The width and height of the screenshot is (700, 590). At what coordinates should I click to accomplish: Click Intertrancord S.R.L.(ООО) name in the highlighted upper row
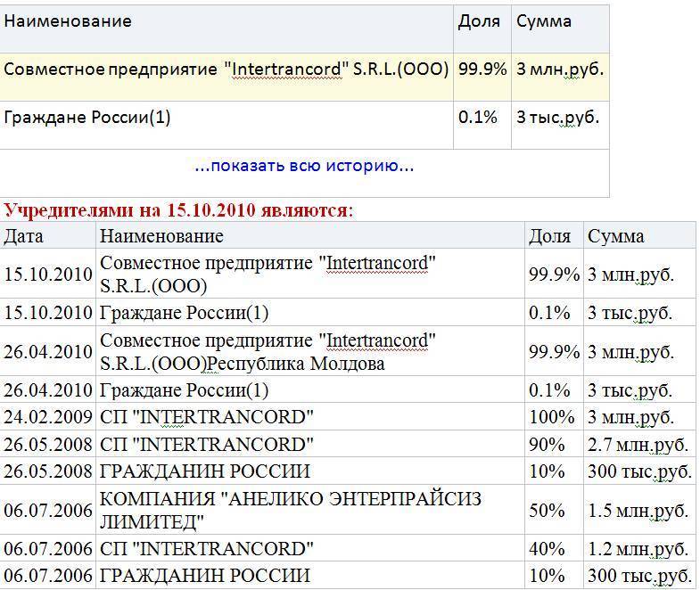click(226, 70)
